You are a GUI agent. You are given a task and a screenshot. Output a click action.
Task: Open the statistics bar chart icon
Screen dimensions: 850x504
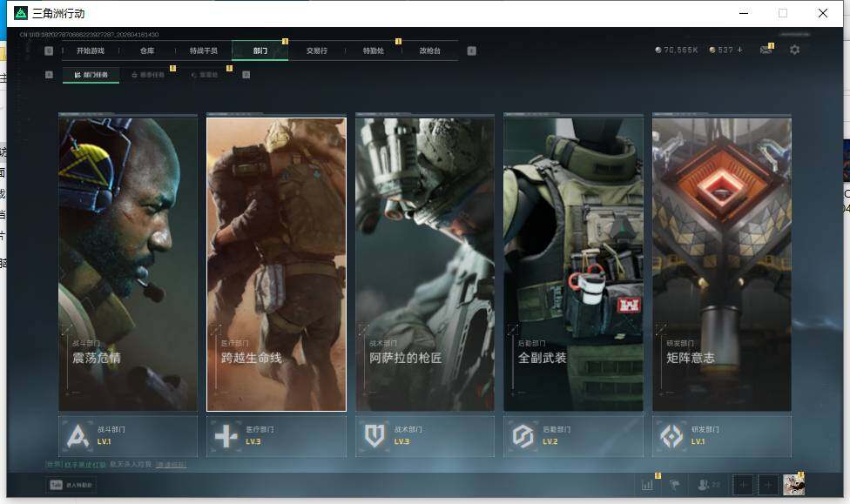(x=647, y=485)
